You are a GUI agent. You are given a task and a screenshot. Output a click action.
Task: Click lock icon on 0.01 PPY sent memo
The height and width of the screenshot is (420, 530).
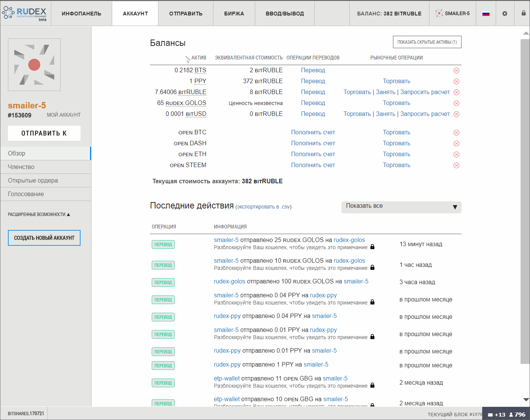click(x=372, y=337)
